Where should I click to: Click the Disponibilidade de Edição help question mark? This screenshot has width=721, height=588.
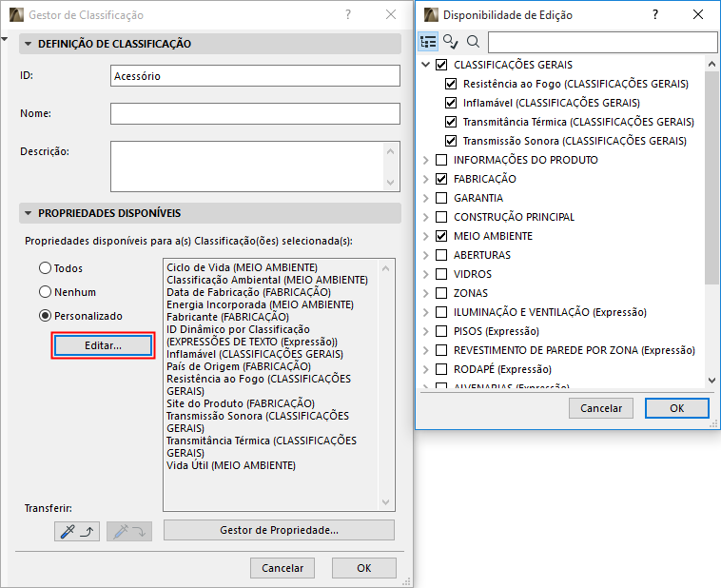(x=655, y=14)
